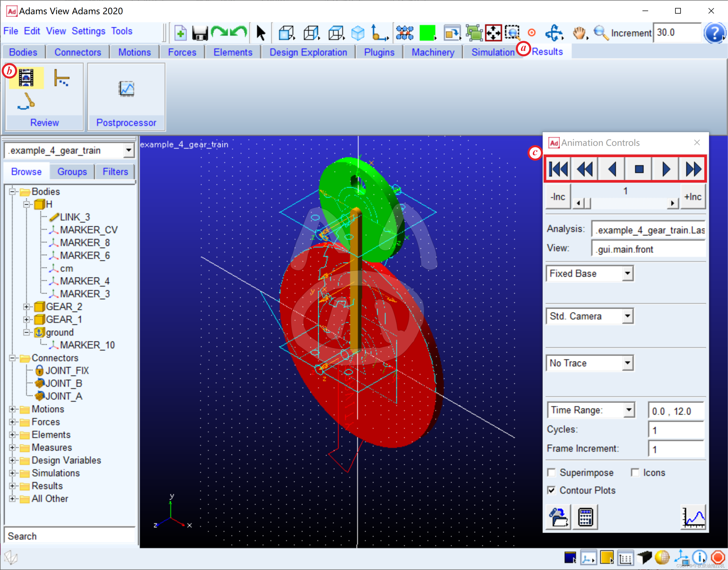This screenshot has width=728, height=570.
Task: Click the Stop animation button
Action: 638,169
